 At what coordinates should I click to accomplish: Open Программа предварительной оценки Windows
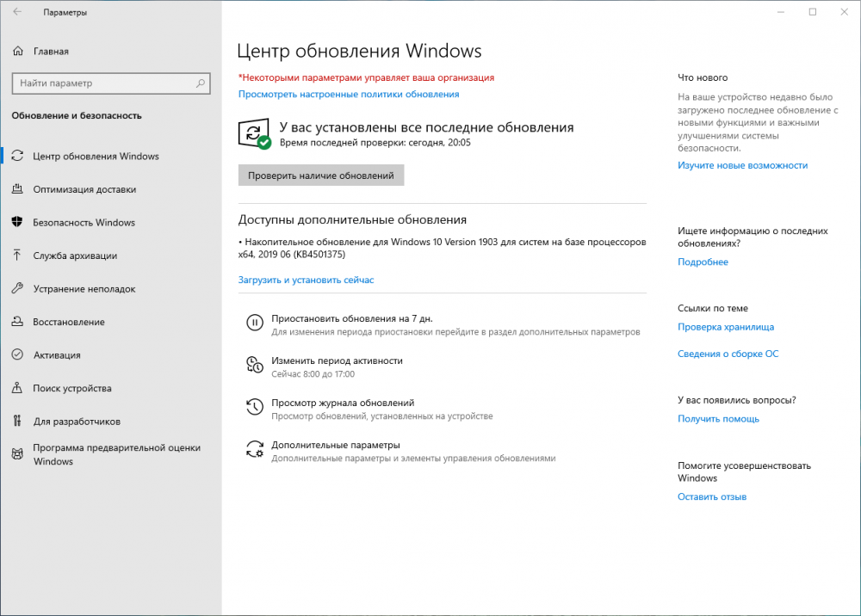click(x=117, y=454)
